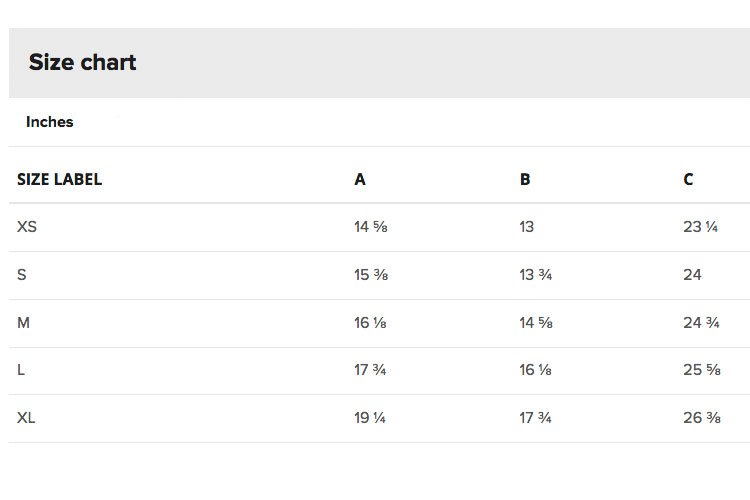
Task: Click the Size chart heading
Action: point(82,62)
